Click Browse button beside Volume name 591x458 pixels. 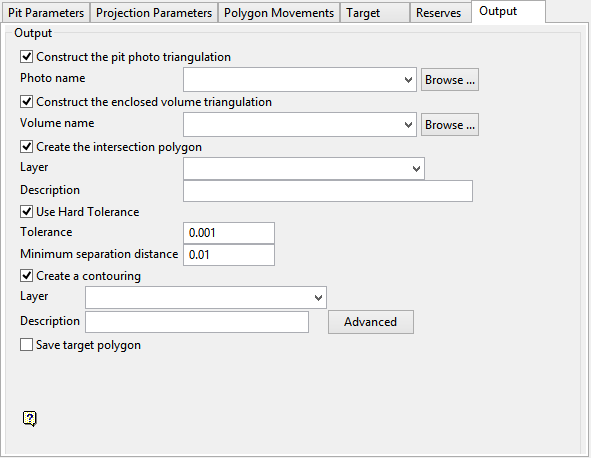pos(450,125)
